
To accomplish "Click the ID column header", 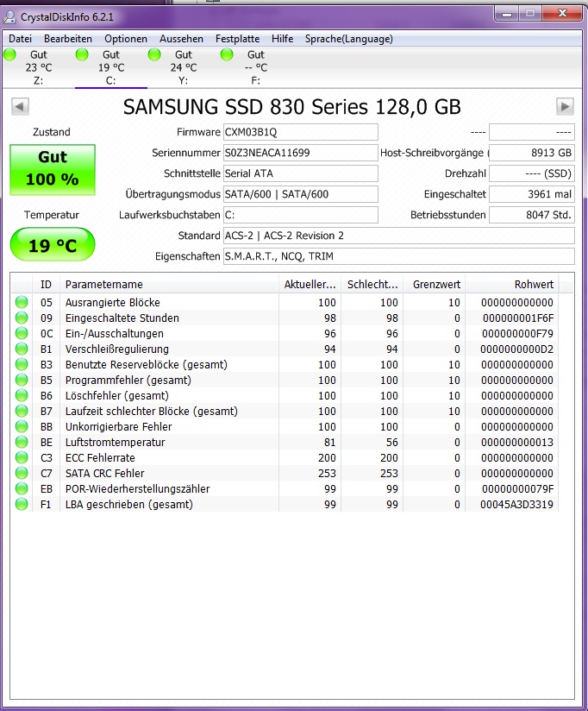I will click(x=47, y=284).
